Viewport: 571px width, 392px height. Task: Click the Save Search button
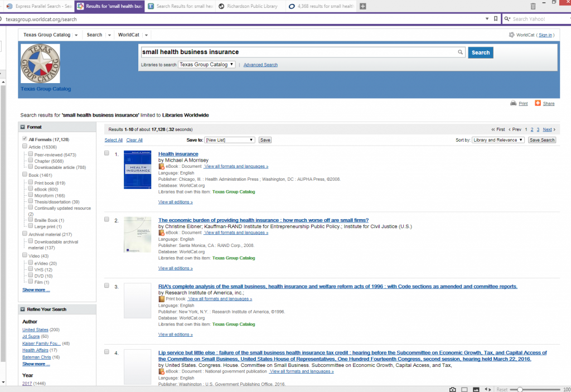point(542,140)
